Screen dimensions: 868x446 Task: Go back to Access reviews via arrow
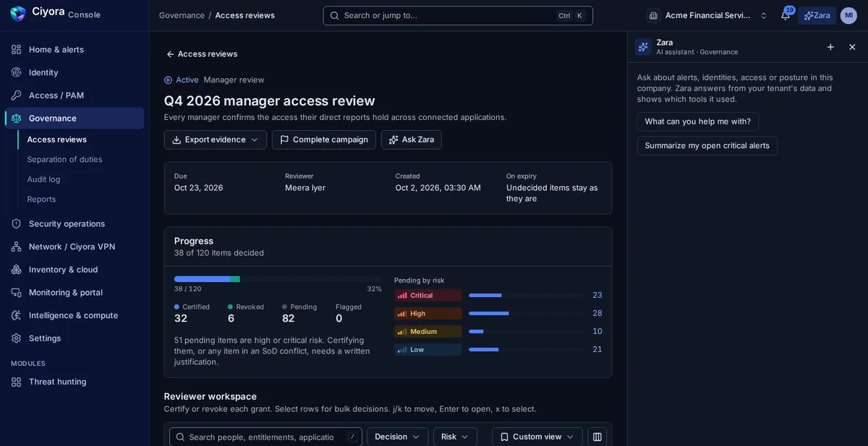pyautogui.click(x=201, y=54)
